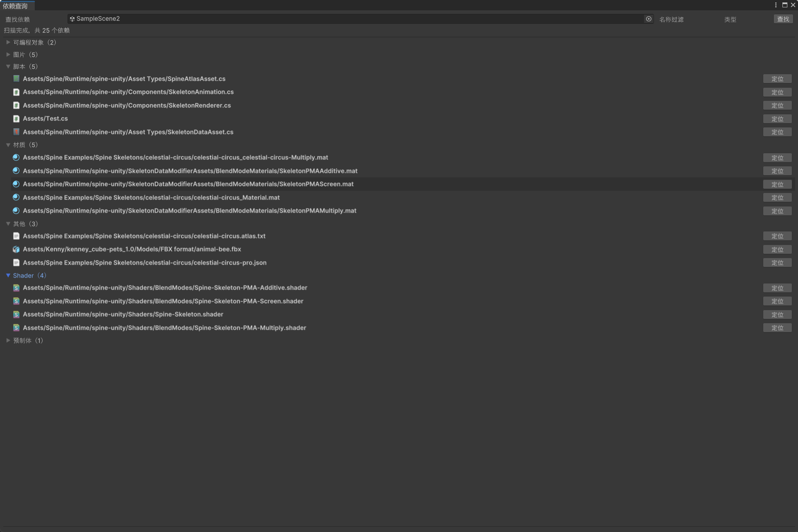Click the SampleScene2 object field

(360, 19)
